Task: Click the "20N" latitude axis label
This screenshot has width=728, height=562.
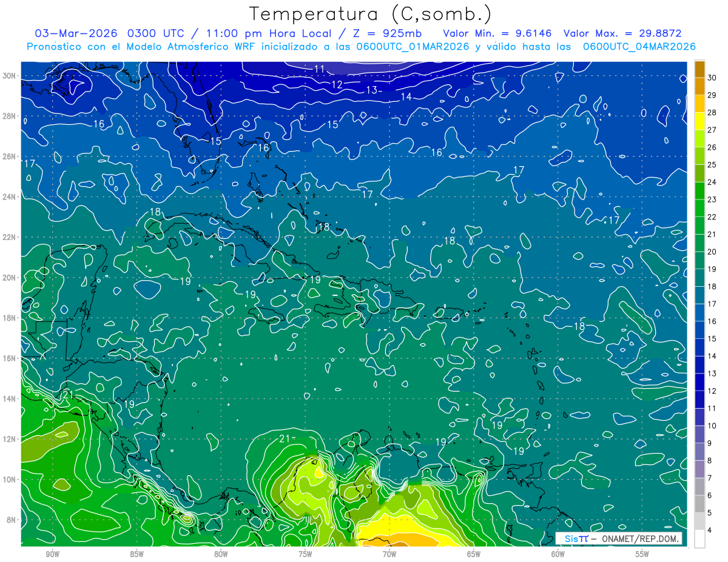Action: point(9,278)
